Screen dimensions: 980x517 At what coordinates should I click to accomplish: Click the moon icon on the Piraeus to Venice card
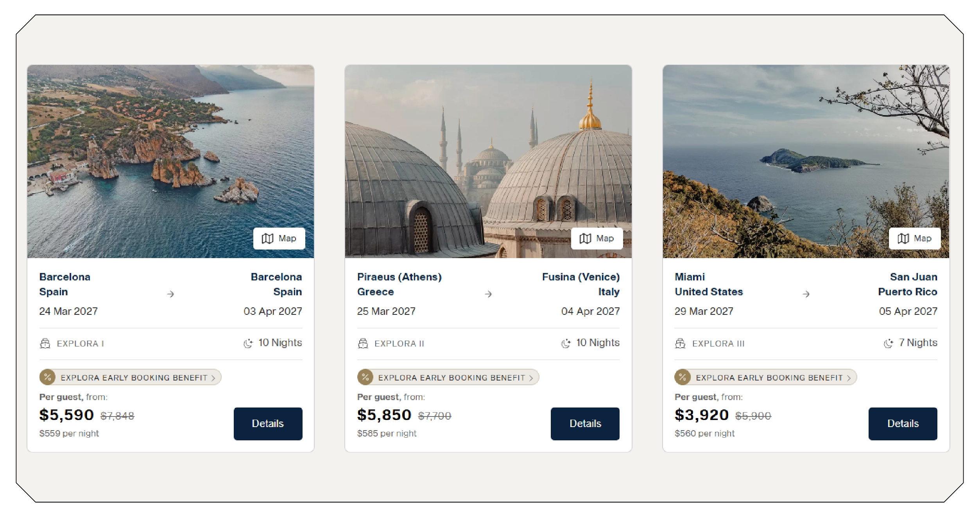coord(565,343)
